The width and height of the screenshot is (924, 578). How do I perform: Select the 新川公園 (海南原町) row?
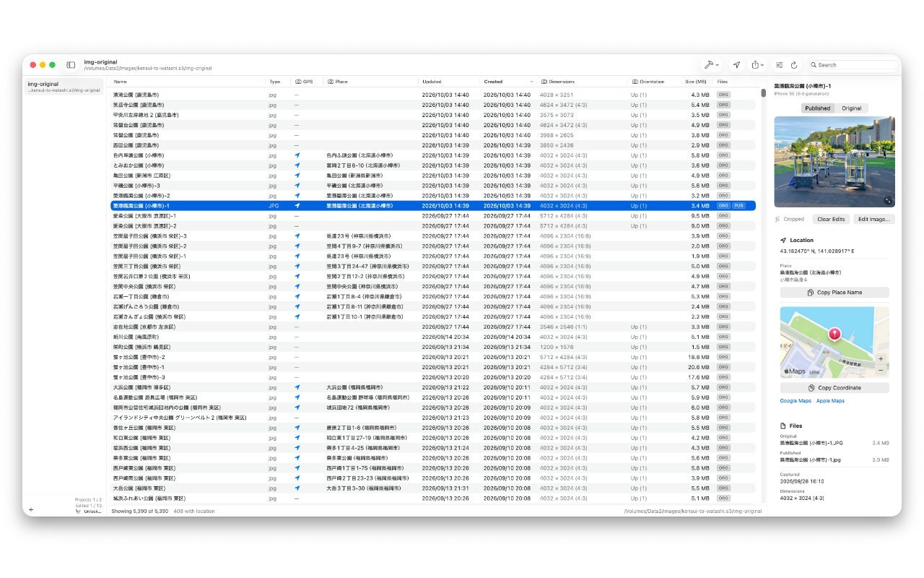433,337
